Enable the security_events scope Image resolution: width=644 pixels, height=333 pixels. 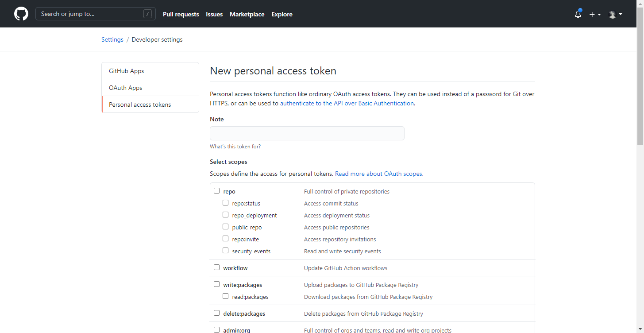[226, 251]
